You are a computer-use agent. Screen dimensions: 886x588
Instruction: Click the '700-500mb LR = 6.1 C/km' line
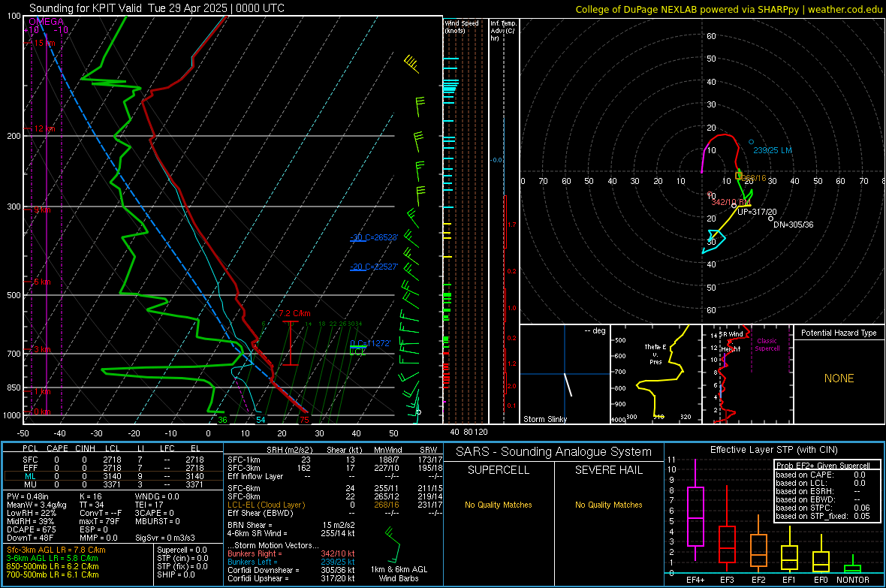click(53, 574)
